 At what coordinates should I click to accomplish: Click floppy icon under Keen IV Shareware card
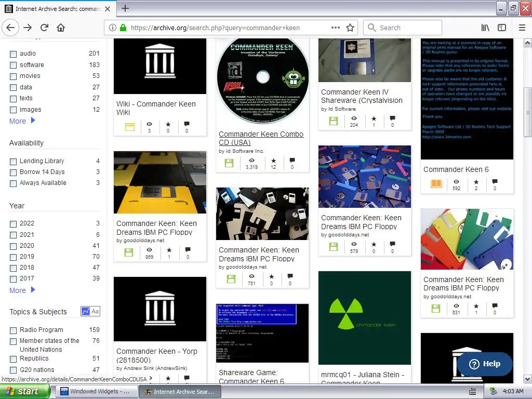(334, 121)
